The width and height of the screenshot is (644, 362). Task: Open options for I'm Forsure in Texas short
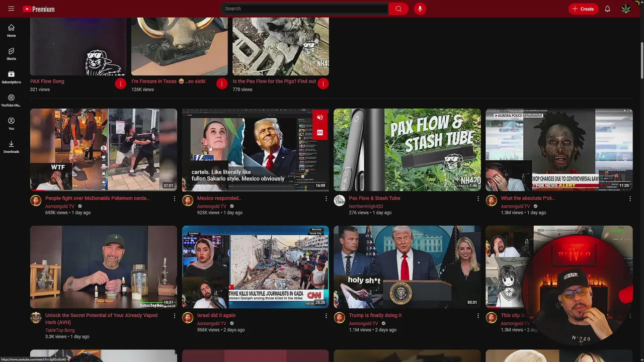pyautogui.click(x=222, y=84)
